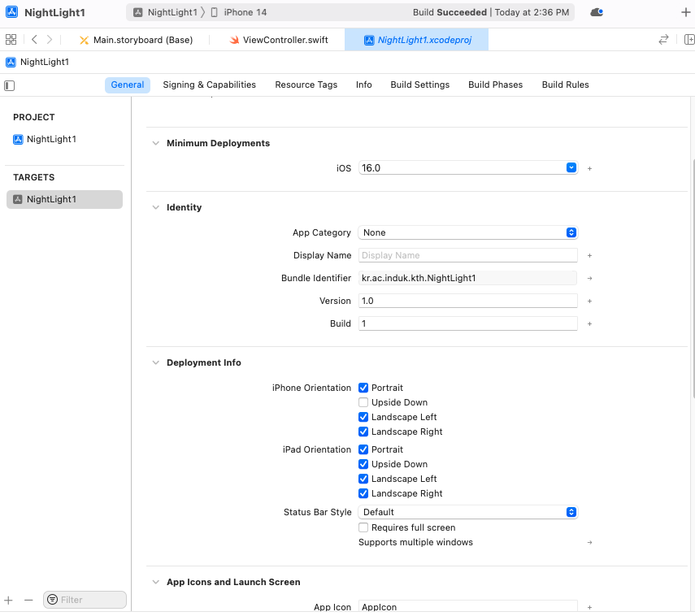Switch to ViewController.swift editor tab
Viewport: 695px width, 616px height.
tap(278, 40)
